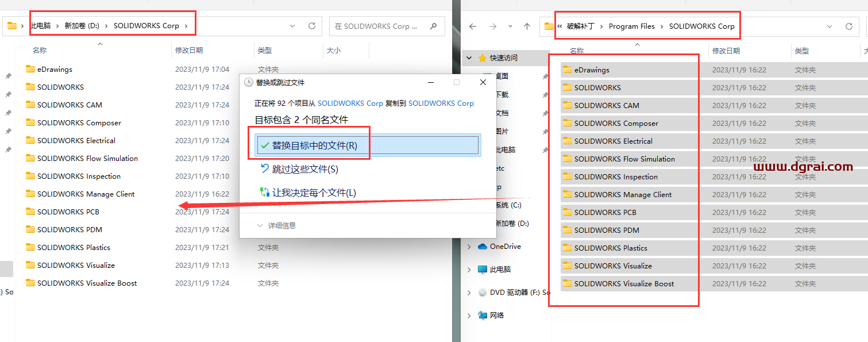Open recent locations dropdown in right window
Image resolution: width=868 pixels, height=342 pixels.
(x=510, y=26)
